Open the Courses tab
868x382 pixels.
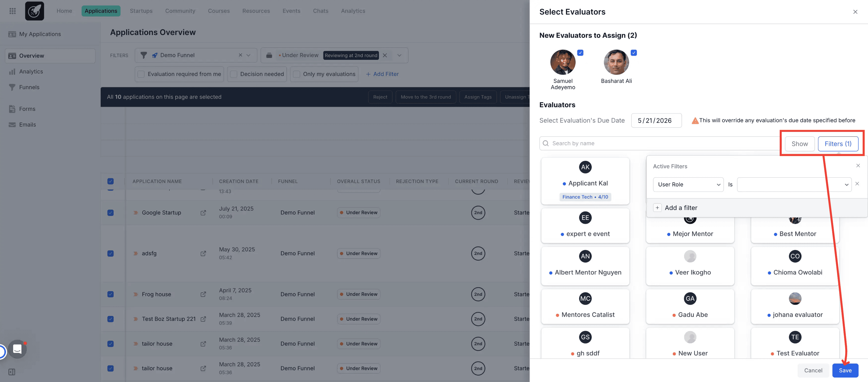(219, 11)
